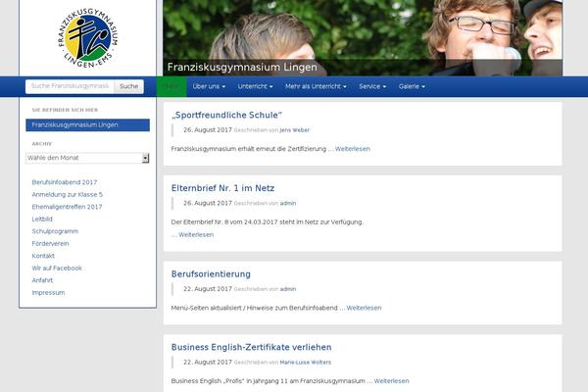This screenshot has width=588, height=392.
Task: Click the Archiv sidebar heading
Action: (42, 144)
